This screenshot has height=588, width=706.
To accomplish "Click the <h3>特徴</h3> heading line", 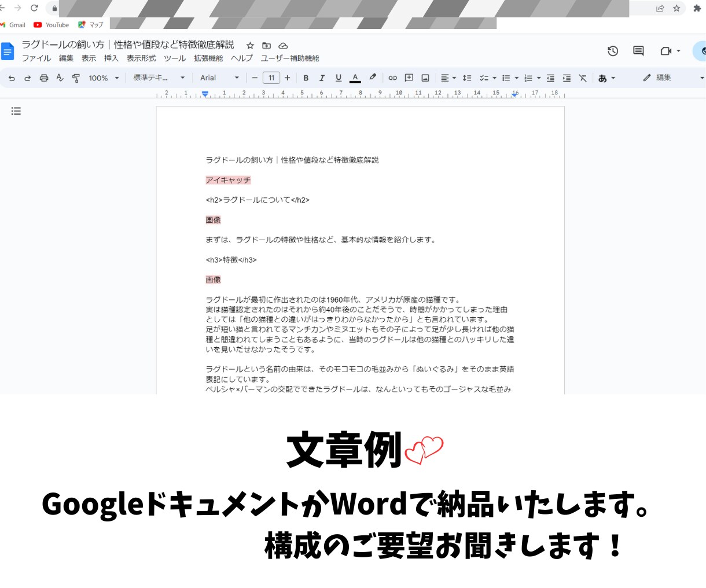I will tap(231, 260).
